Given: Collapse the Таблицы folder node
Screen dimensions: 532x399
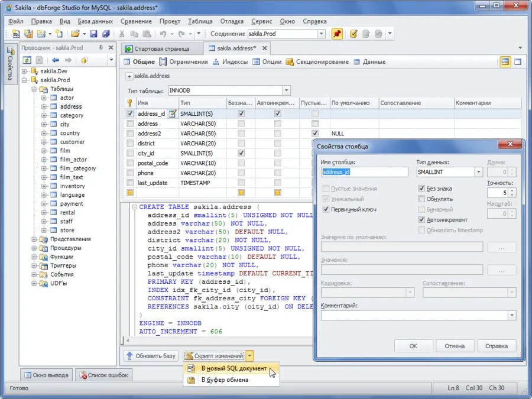Looking at the screenshot, I should coord(34,89).
